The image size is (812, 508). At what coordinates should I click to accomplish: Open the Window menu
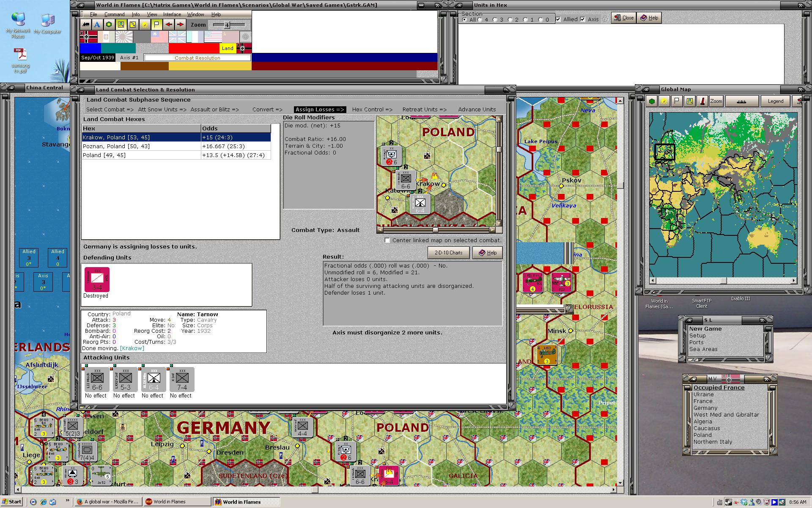point(196,14)
